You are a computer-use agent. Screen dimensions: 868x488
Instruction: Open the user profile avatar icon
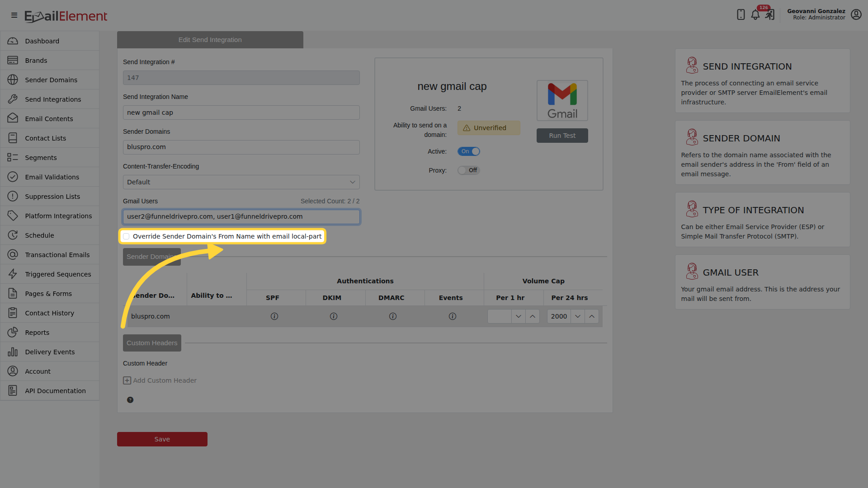[856, 14]
